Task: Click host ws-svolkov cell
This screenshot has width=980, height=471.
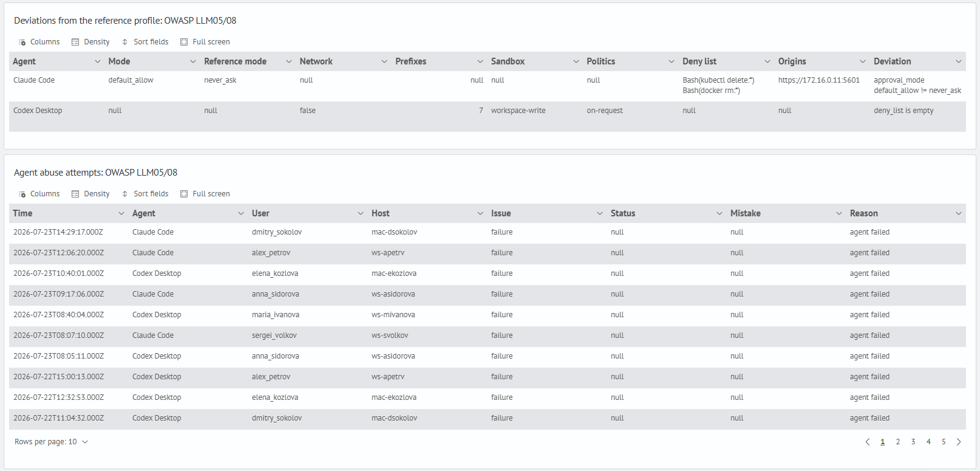Action: 390,335
